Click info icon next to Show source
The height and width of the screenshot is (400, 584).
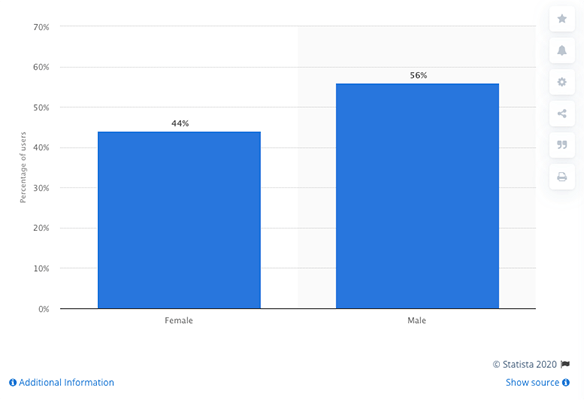pyautogui.click(x=566, y=382)
